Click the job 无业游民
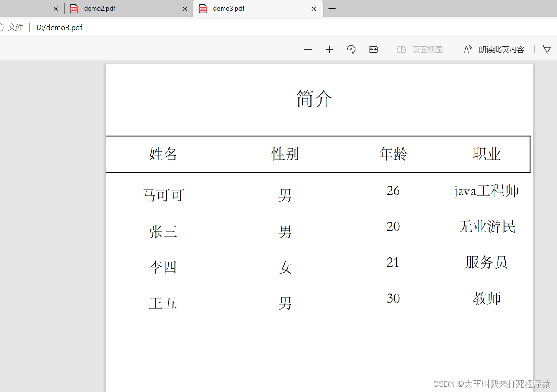The image size is (557, 392). tap(487, 226)
